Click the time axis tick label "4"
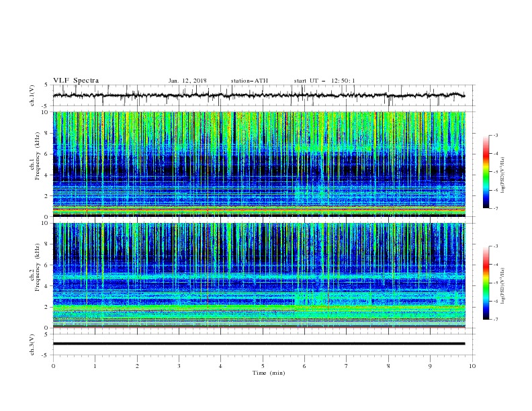This screenshot has width=532, height=411. pyautogui.click(x=221, y=366)
